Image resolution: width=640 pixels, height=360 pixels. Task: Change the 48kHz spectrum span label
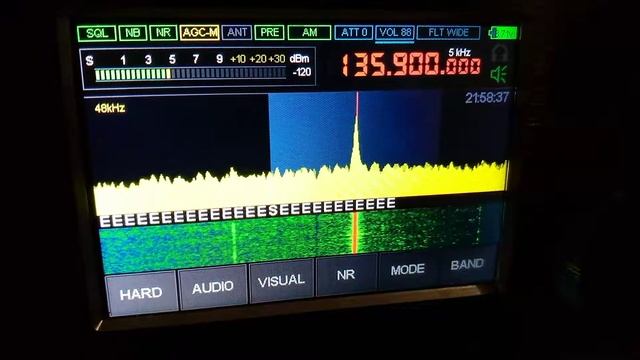coord(110,108)
